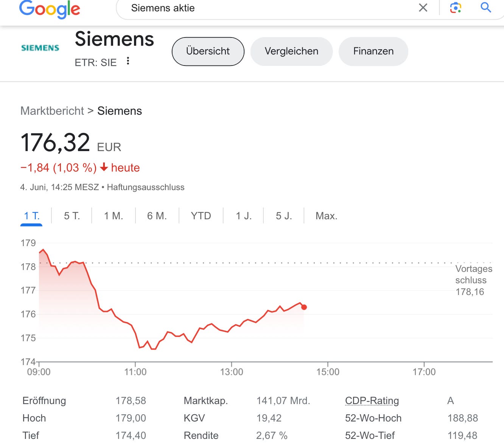Screen dimensions: 504x448
Task: Select the Max. chart range
Action: coord(327,216)
